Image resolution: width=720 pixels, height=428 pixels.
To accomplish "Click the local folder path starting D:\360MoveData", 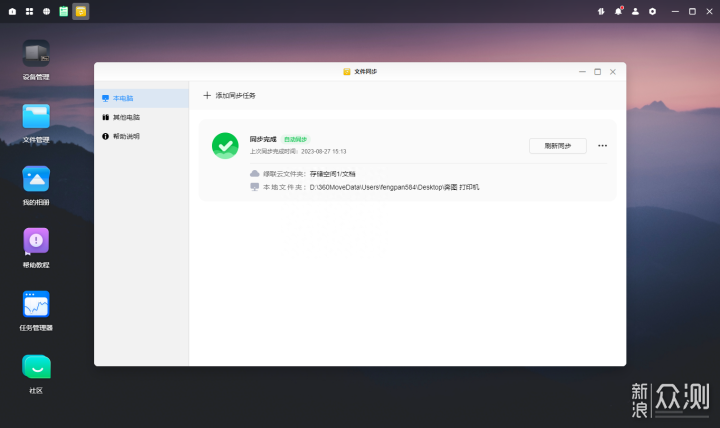I will click(x=394, y=187).
